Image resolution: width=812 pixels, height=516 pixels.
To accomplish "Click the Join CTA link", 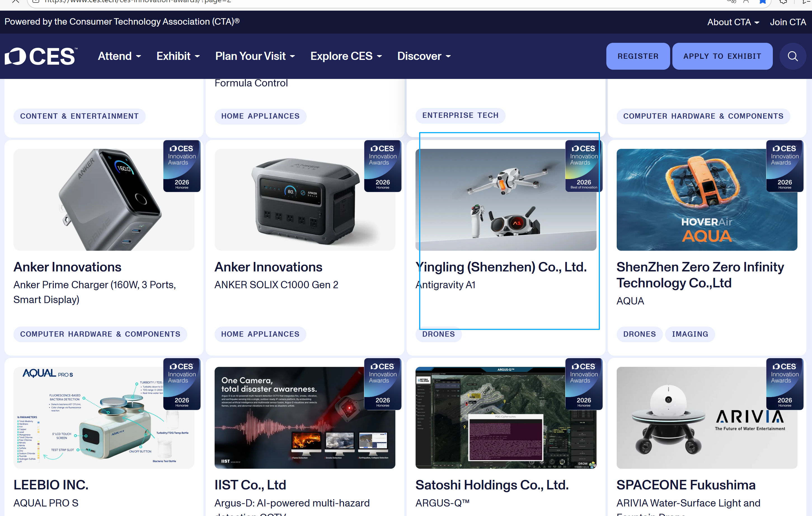I will tap(787, 22).
